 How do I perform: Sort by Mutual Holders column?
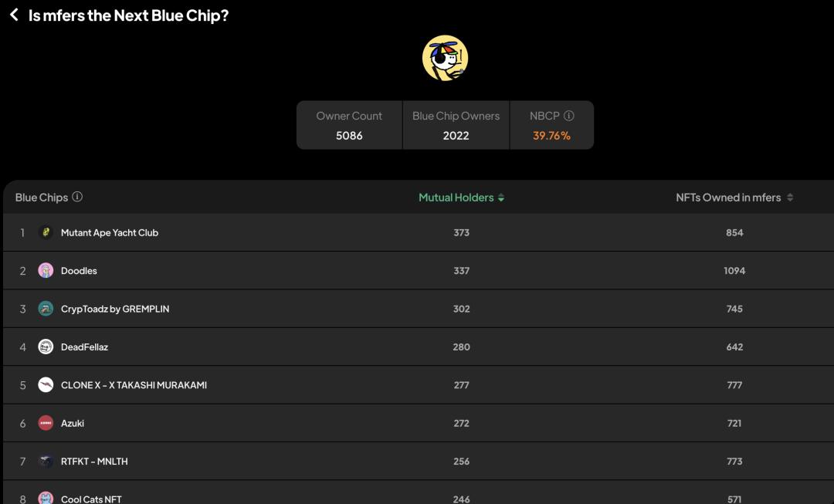click(461, 198)
